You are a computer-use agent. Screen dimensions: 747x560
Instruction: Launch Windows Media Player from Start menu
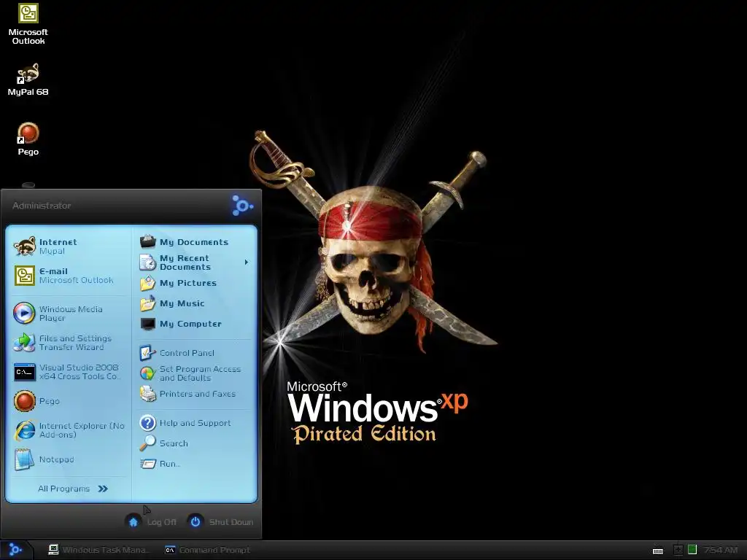click(69, 314)
